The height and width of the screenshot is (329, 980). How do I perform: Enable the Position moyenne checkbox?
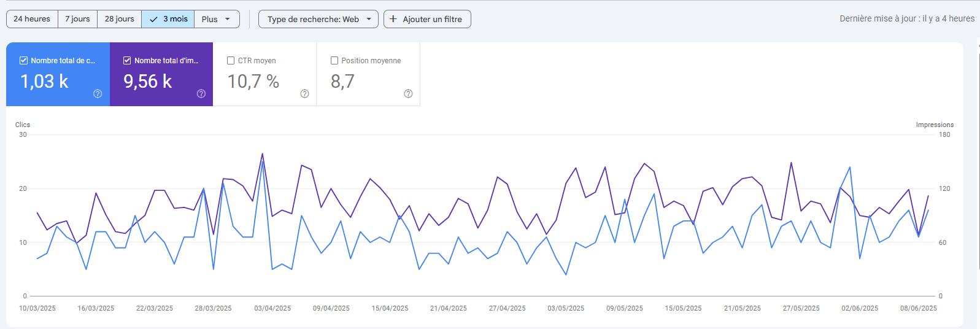click(x=334, y=61)
